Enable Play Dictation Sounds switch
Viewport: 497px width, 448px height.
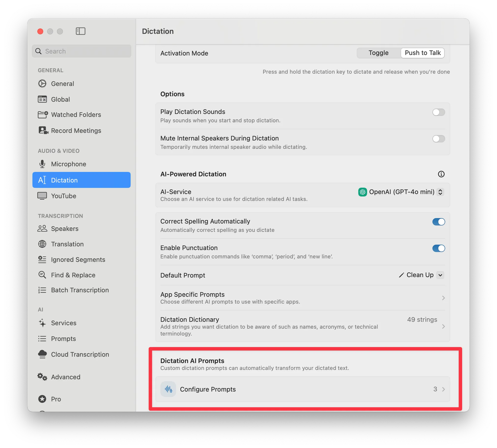pos(438,112)
